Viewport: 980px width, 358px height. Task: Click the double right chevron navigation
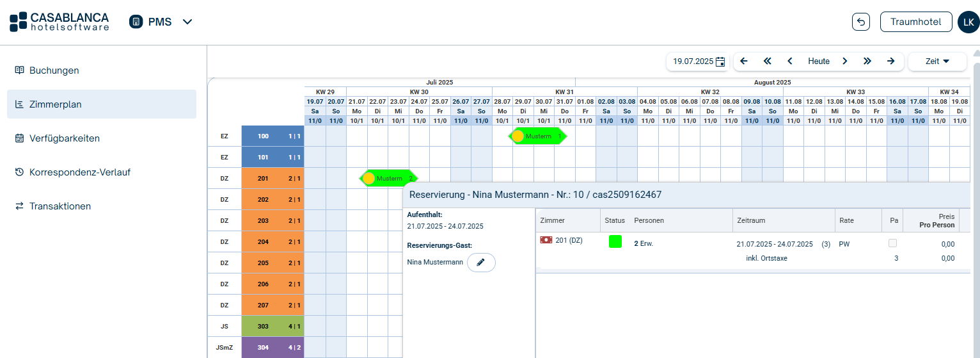coord(867,61)
